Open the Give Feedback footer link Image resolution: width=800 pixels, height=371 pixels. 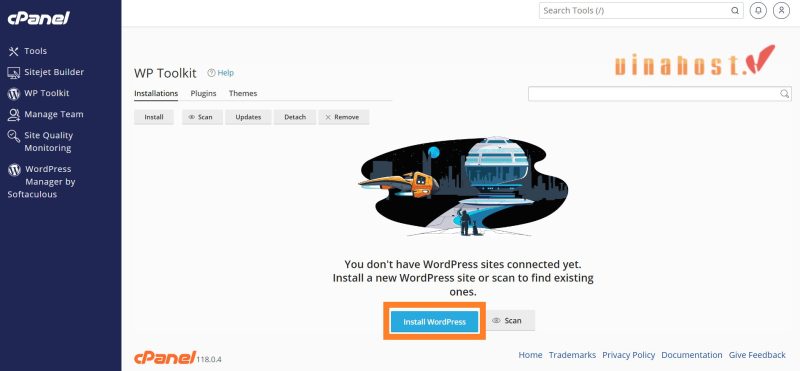tap(757, 355)
